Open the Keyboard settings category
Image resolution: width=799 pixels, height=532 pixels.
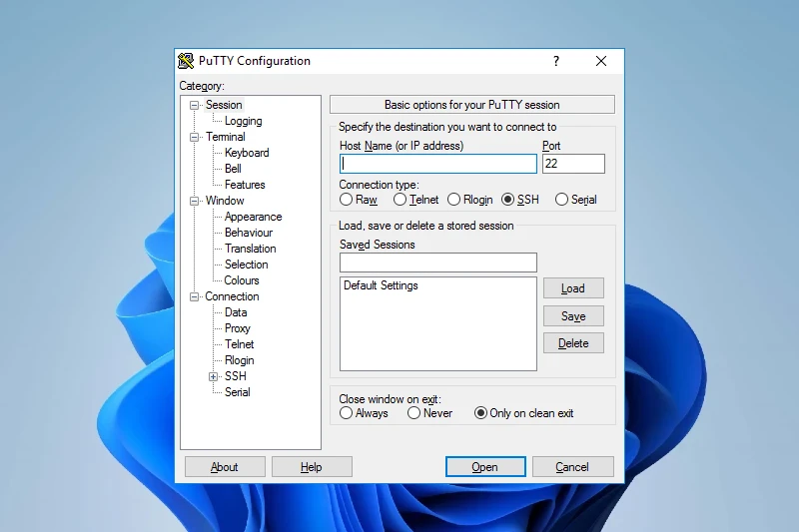(246, 153)
